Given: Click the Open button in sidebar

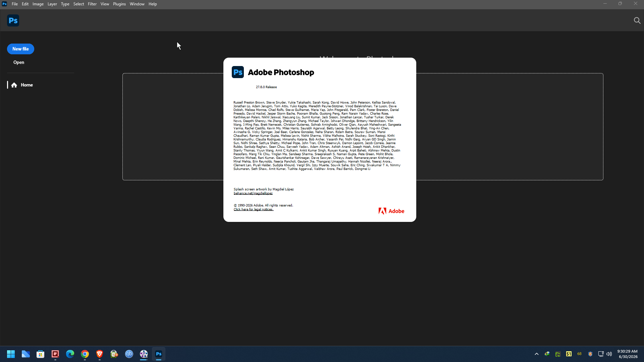Looking at the screenshot, I should (19, 62).
